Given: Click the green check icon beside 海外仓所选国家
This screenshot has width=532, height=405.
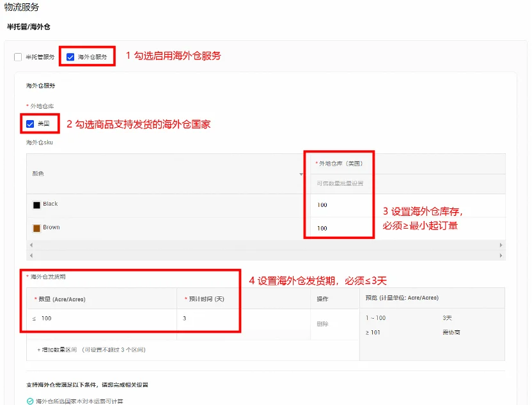Looking at the screenshot, I should pos(29,401).
